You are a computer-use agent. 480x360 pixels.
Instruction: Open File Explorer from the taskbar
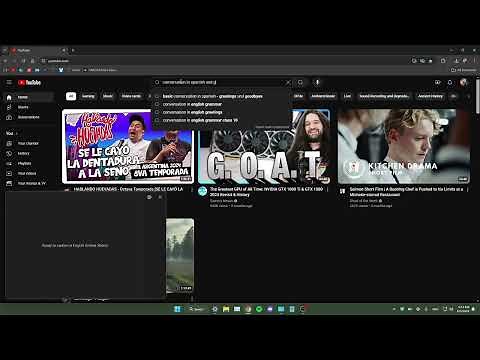(226, 309)
